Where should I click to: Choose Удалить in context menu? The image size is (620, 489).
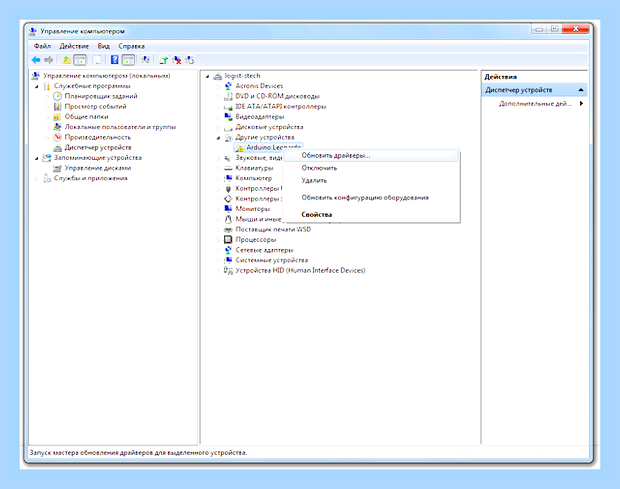[371, 180]
